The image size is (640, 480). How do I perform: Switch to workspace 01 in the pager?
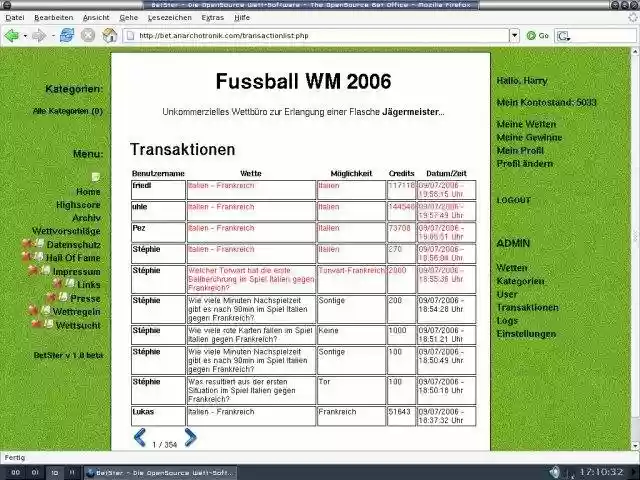pos(35,473)
